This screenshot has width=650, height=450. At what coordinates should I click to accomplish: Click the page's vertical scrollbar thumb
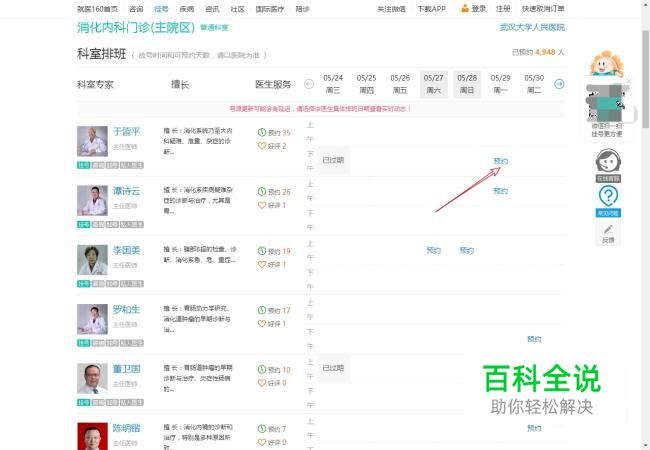pyautogui.click(x=645, y=79)
